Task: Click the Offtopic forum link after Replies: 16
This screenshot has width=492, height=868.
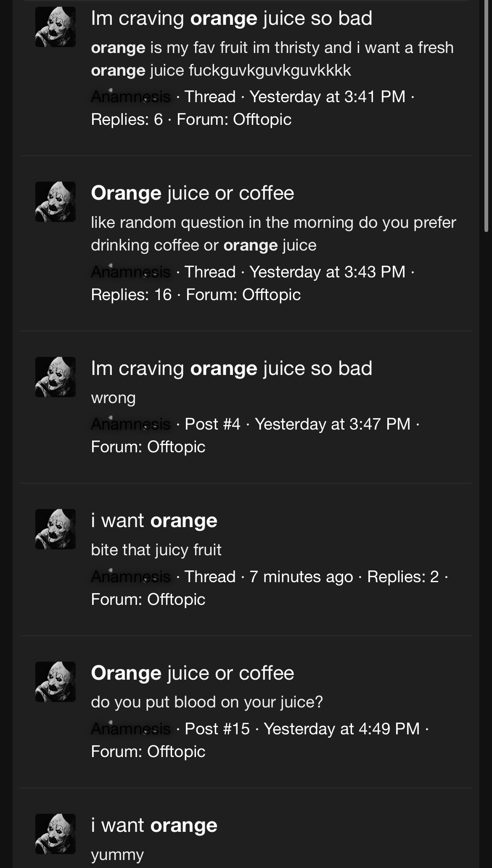Action: [x=271, y=295]
